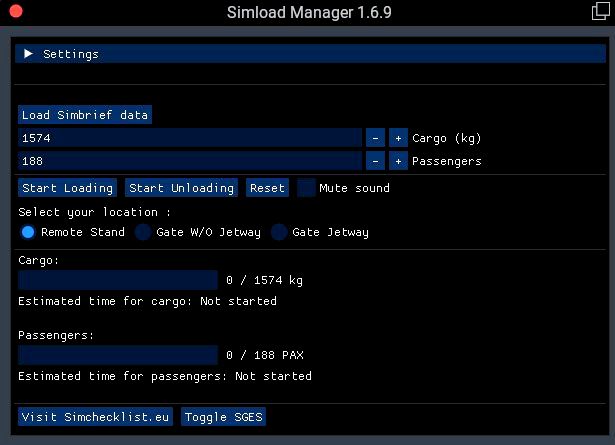The width and height of the screenshot is (615, 445).
Task: Toggle SGES button
Action: (x=223, y=417)
